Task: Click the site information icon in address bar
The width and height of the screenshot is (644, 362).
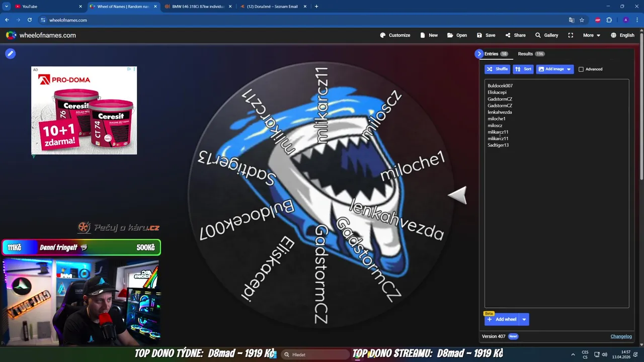Action: (x=43, y=20)
